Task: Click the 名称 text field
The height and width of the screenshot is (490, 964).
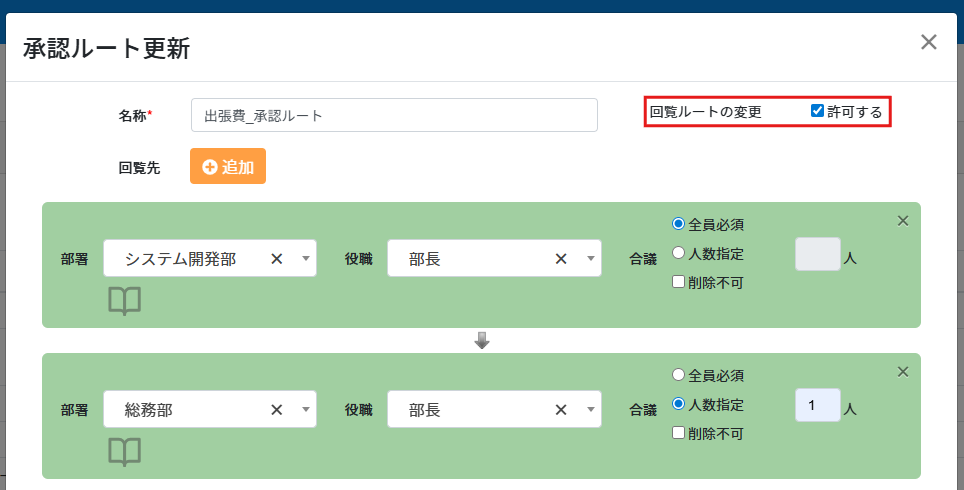Action: pyautogui.click(x=394, y=115)
